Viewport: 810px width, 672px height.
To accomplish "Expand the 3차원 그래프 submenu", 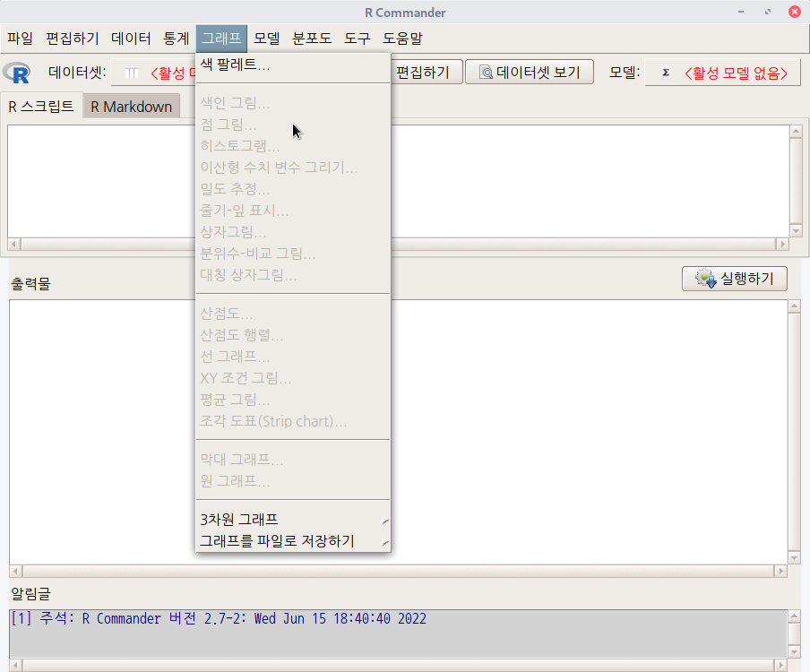I will tap(293, 520).
